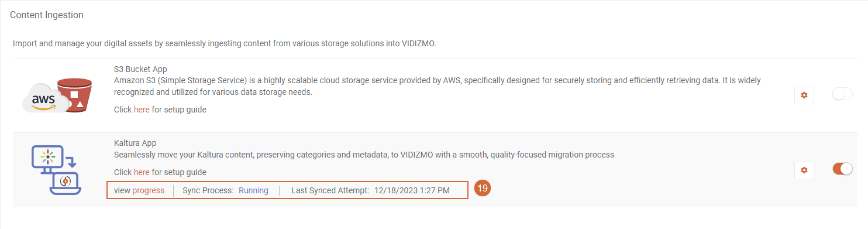This screenshot has height=229, width=868.
Task: Enable the S3 Bucket App toggle
Action: point(842,94)
